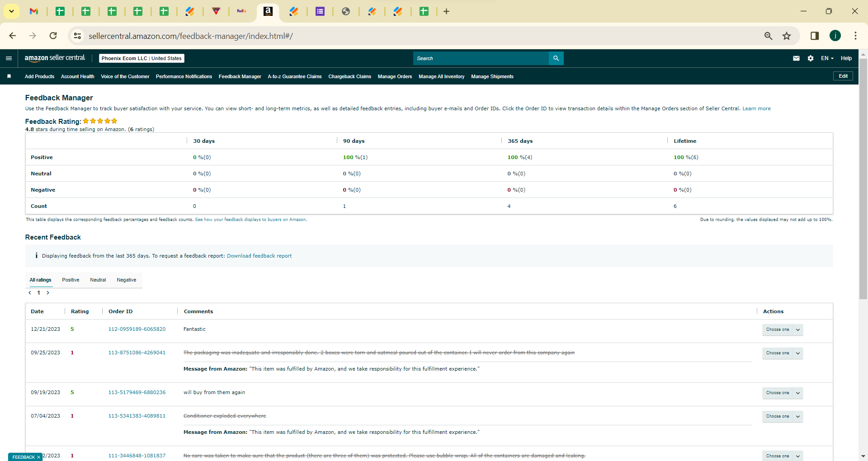Click the bookmark icon in the favorites bar
This screenshot has width=868, height=461.
click(9, 76)
